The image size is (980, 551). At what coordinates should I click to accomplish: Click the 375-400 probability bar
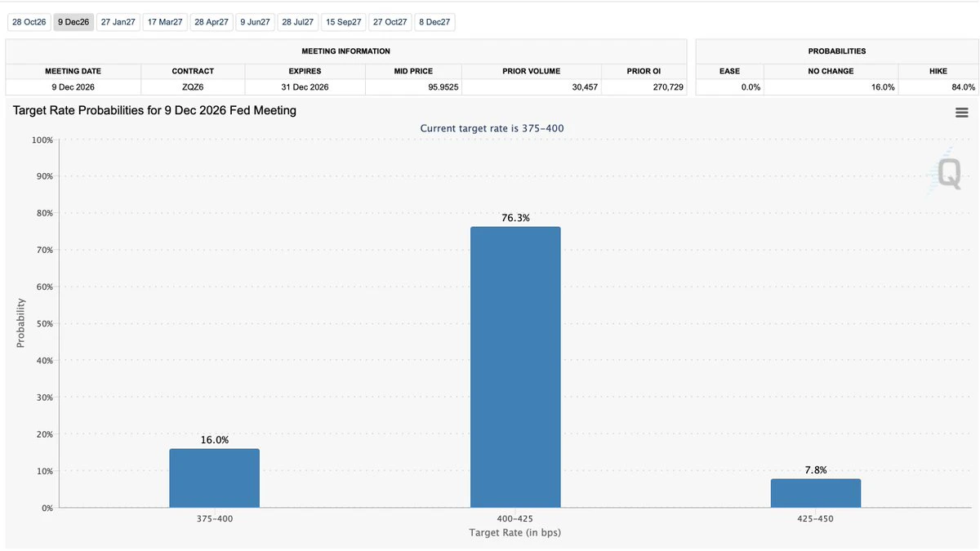click(215, 478)
